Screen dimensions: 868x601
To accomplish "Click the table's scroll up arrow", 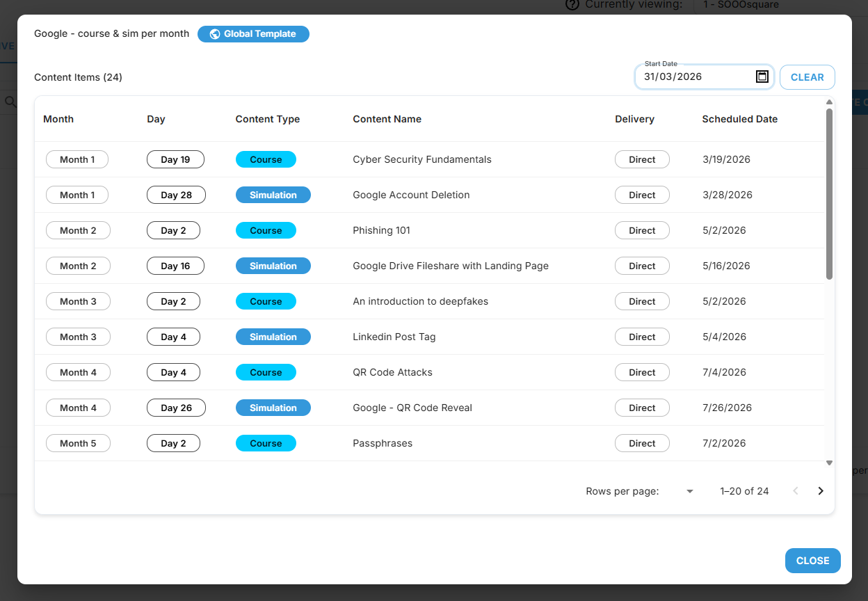I will [x=829, y=103].
